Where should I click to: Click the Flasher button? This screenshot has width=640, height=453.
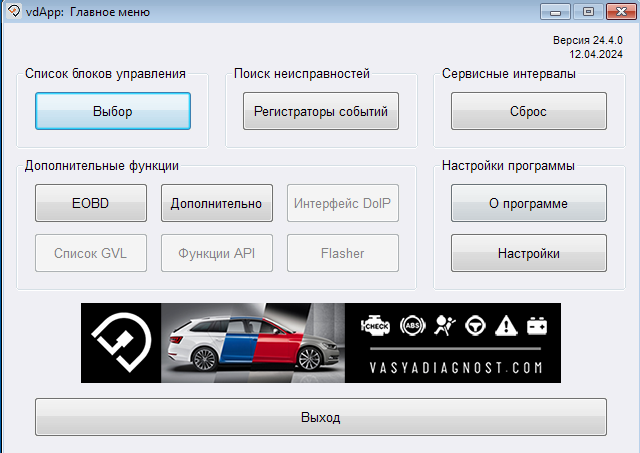point(343,253)
